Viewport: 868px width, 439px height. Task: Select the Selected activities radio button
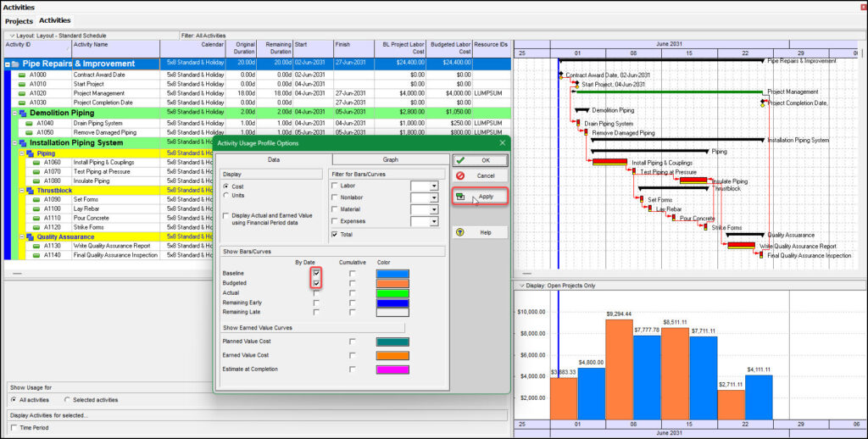(67, 400)
